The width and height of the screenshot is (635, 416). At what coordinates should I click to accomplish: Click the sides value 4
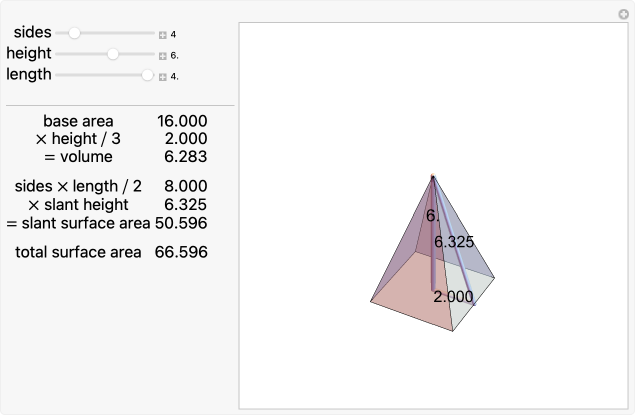(x=173, y=34)
